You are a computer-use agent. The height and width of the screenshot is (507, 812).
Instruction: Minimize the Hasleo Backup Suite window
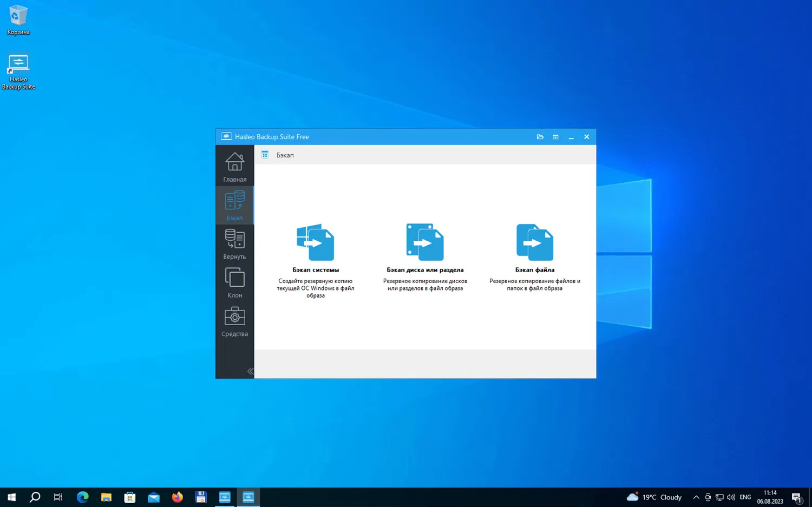571,137
